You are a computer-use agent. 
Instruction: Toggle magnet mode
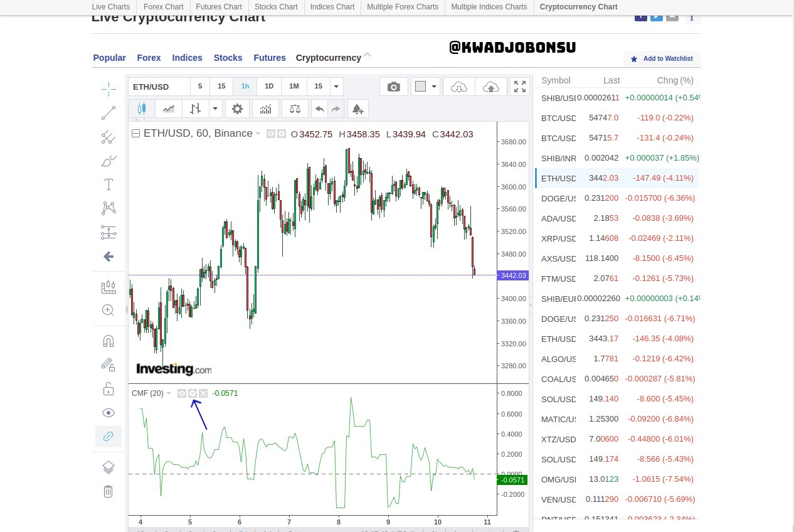(109, 341)
